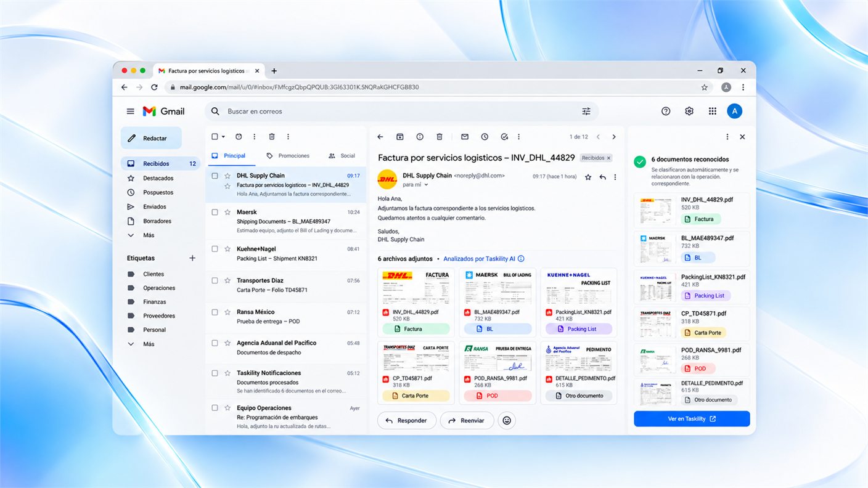Switch to the Principal tab
The width and height of the screenshot is (868, 488).
coord(229,156)
